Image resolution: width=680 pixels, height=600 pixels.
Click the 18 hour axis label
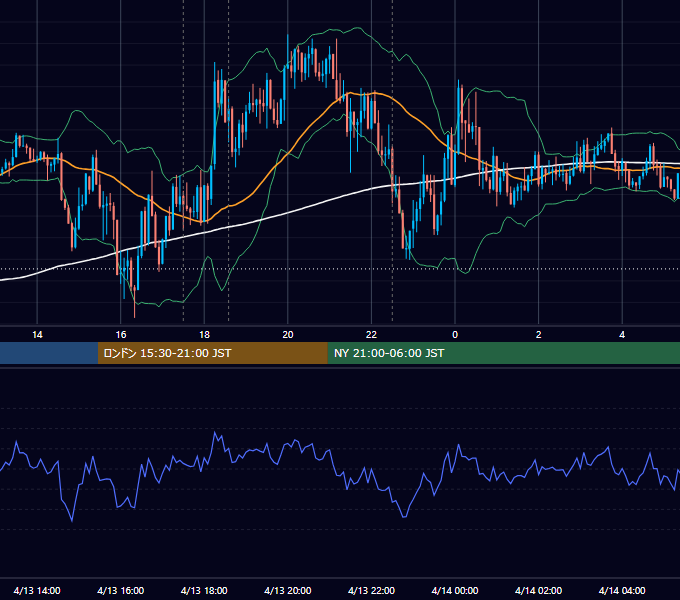[204, 335]
